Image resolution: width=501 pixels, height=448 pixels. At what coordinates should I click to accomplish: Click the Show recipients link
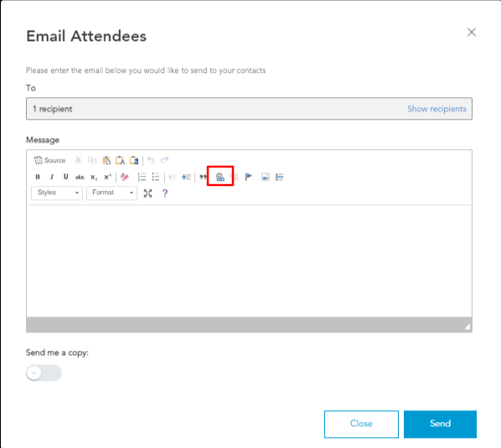coord(436,109)
